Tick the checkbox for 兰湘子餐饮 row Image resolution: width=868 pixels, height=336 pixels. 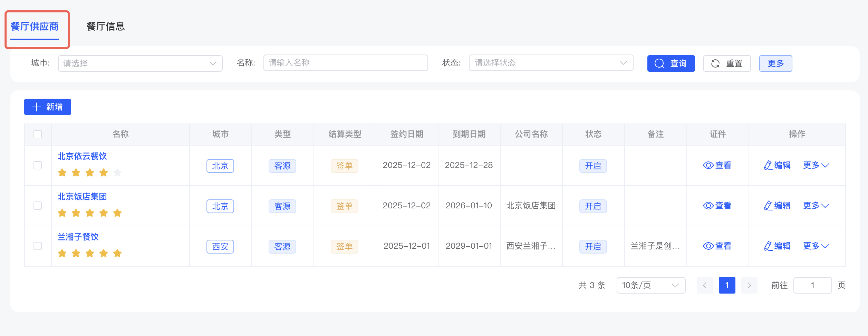(38, 246)
